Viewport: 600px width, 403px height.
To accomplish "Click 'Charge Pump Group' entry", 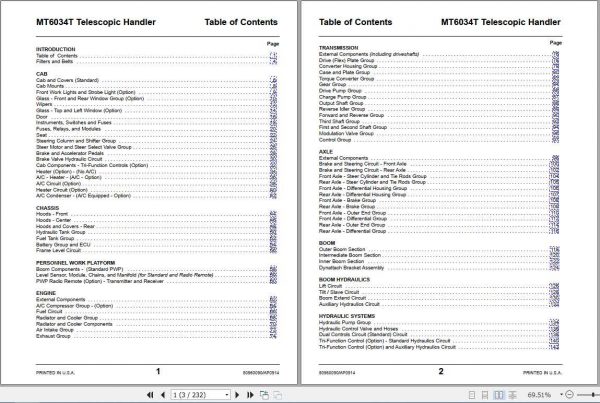I will (x=342, y=97).
